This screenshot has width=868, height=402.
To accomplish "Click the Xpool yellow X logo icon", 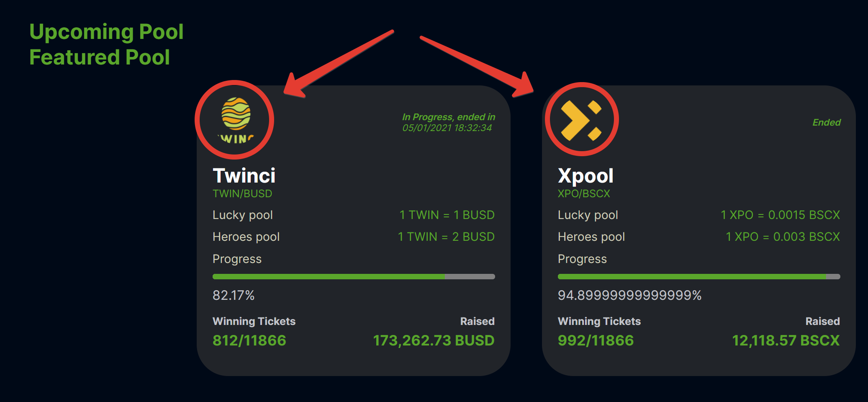I will [x=581, y=120].
